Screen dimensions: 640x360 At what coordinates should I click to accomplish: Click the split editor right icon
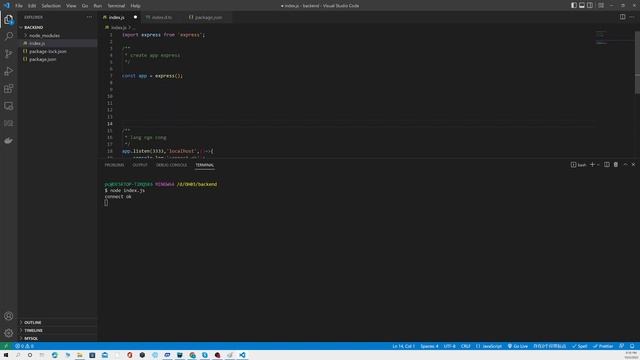[622, 17]
